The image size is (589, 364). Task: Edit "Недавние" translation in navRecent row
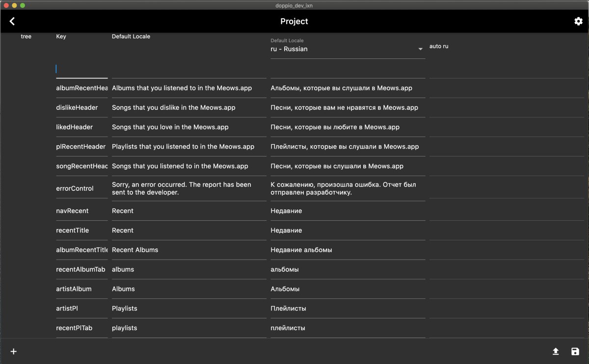point(348,211)
